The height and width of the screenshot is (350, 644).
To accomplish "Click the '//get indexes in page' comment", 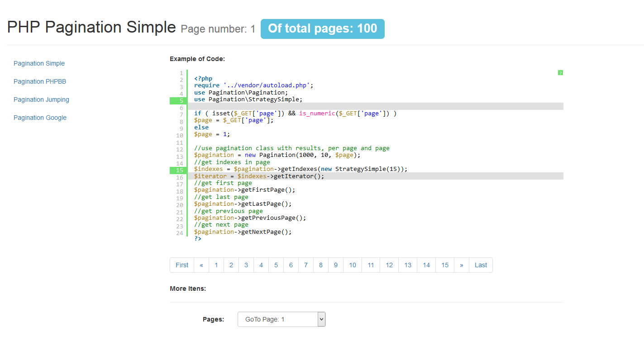I will pyautogui.click(x=232, y=162).
